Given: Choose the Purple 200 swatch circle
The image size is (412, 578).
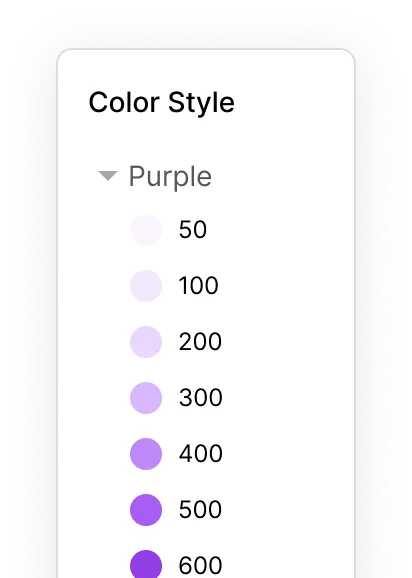Looking at the screenshot, I should [x=146, y=342].
